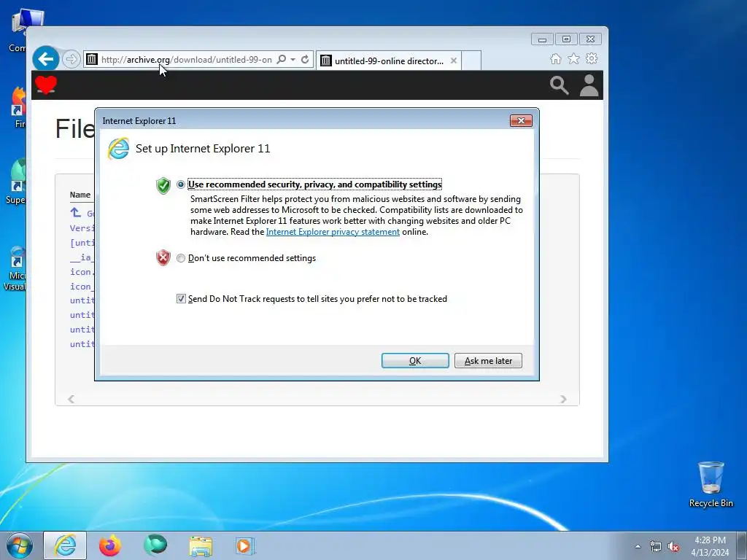Click Internet Explorer taskbar icon
This screenshot has height=560, width=747.
coord(65,545)
